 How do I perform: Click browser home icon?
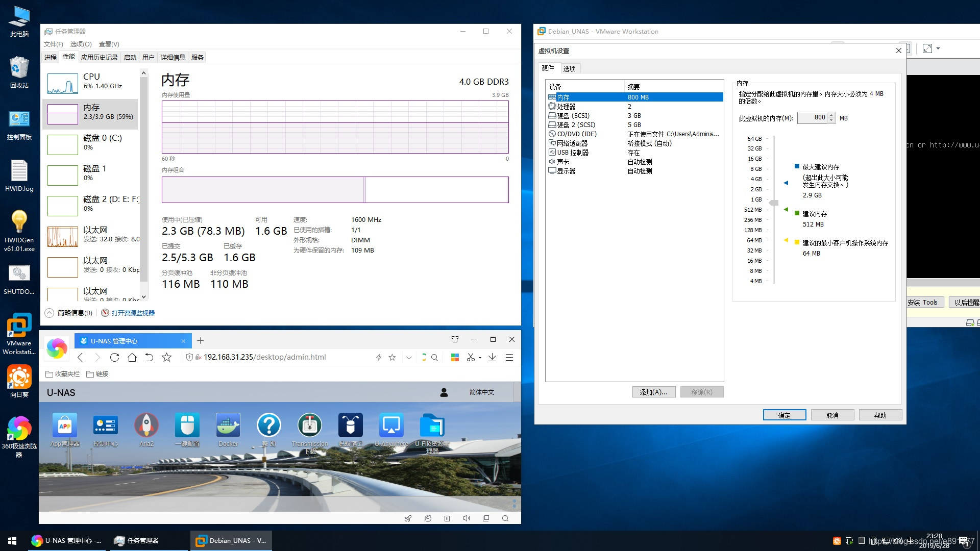tap(132, 357)
